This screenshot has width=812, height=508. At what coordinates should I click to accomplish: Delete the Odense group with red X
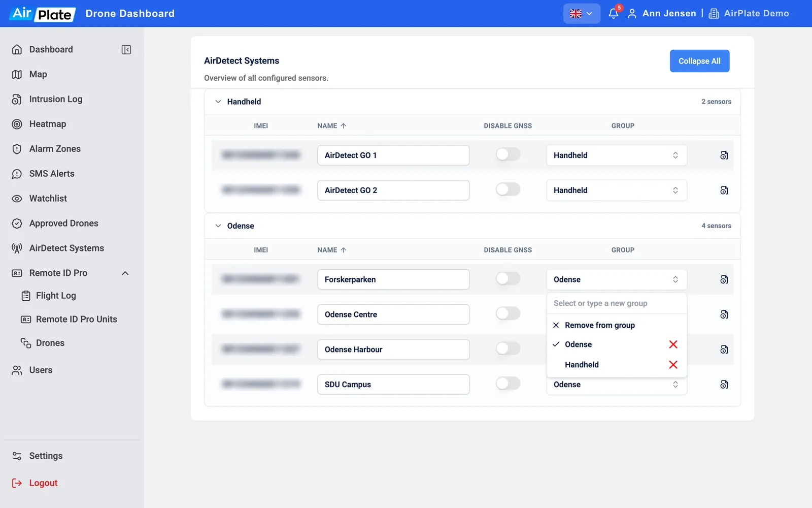point(673,344)
